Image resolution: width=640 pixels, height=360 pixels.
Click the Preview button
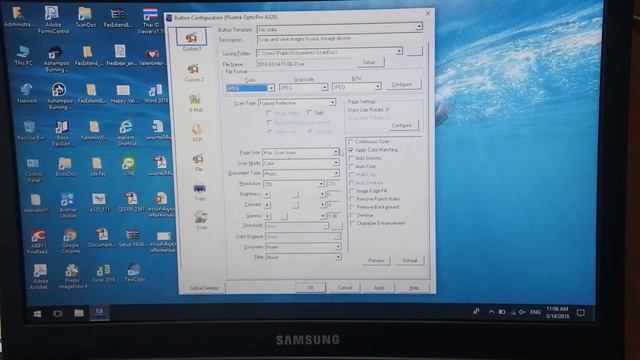coord(376,260)
